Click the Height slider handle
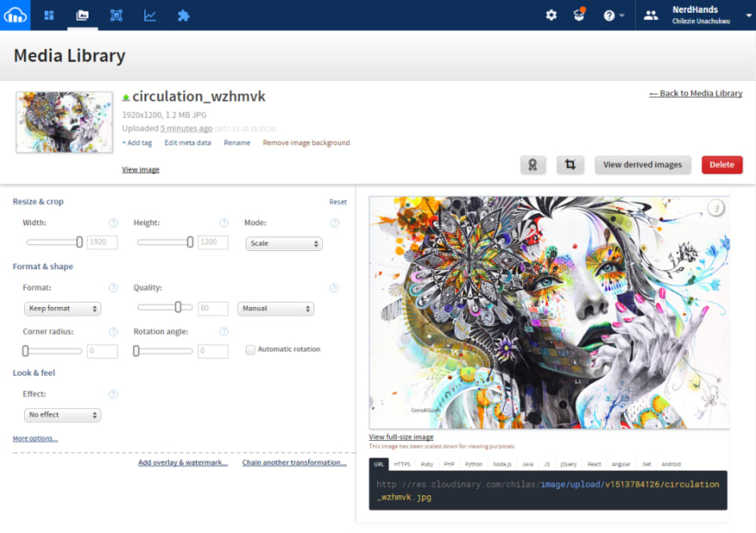This screenshot has height=533, width=756. pos(190,242)
